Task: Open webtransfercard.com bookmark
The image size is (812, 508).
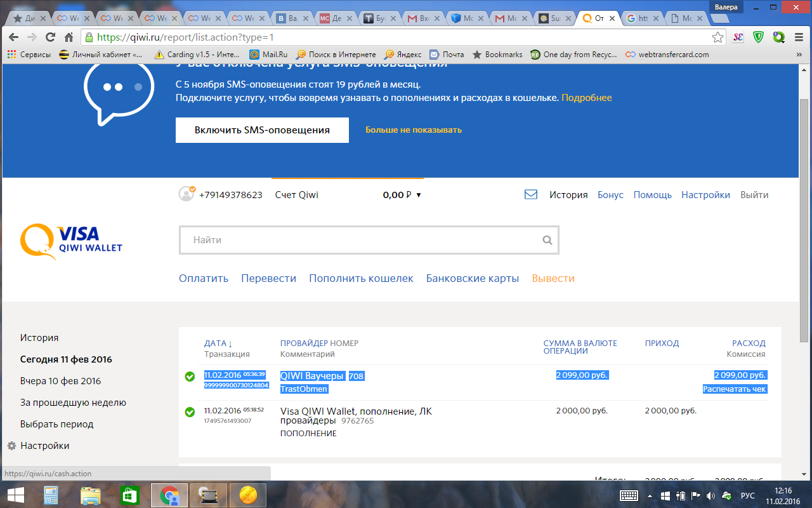Action: (x=667, y=55)
